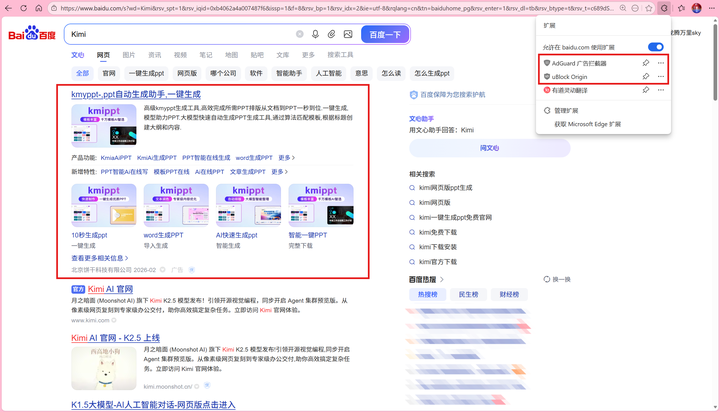
Task: Click the site info icon beside the URL
Action: [x=54, y=8]
